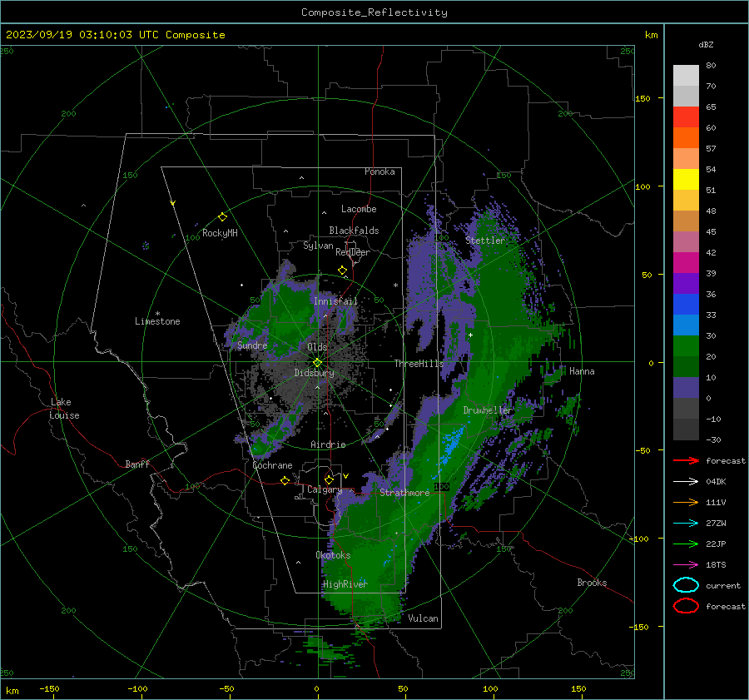Click the Okotoks label

tap(333, 555)
